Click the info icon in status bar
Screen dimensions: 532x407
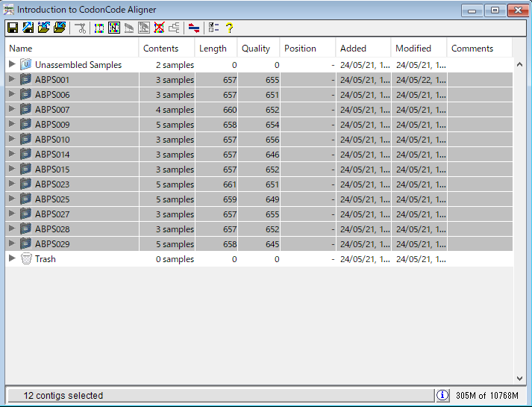442,395
